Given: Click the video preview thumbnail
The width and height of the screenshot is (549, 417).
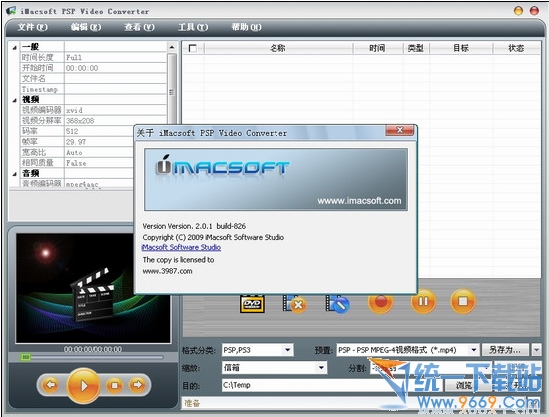Looking at the screenshot, I should coord(93,288).
